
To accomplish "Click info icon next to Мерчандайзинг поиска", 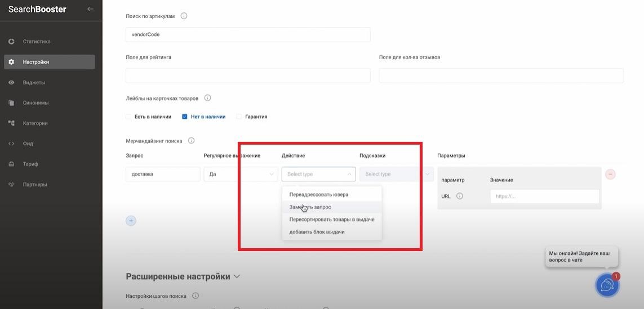I will (x=191, y=141).
